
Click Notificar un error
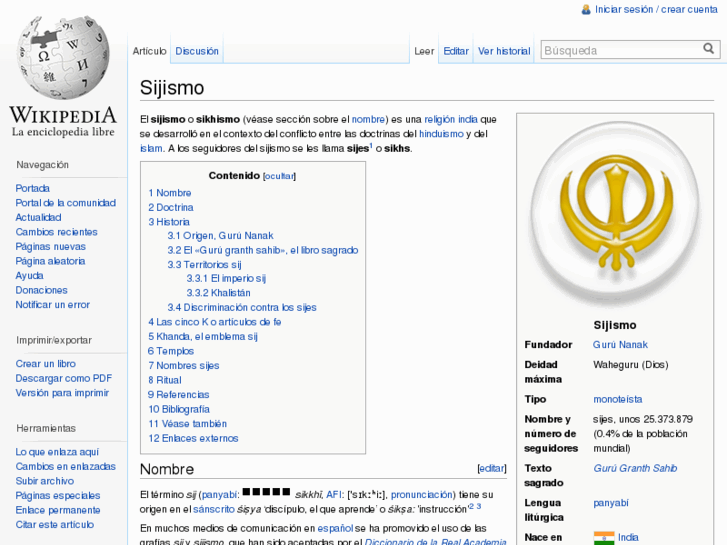coord(52,305)
